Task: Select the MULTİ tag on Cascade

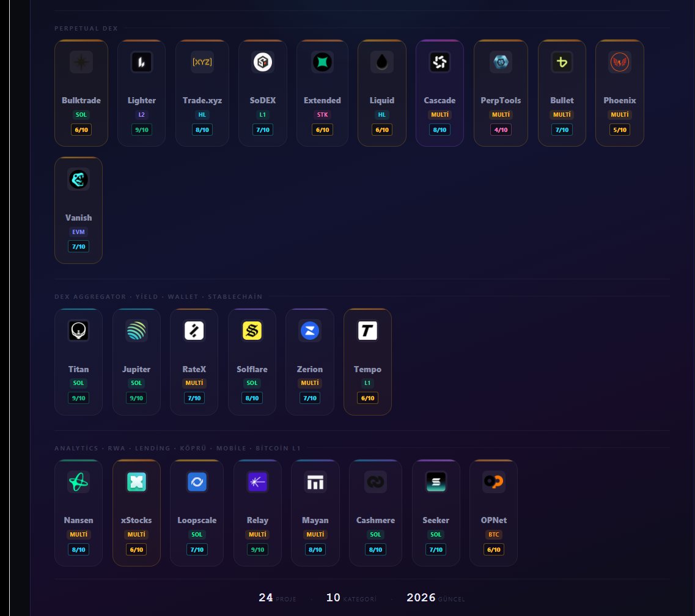Action: pyautogui.click(x=439, y=115)
